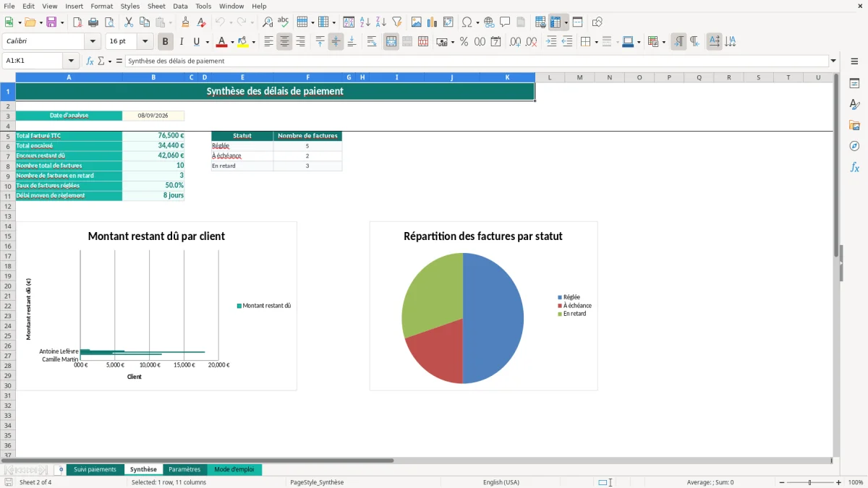
Task: Open the Background Color dropdown arrow
Action: pyautogui.click(x=253, y=42)
